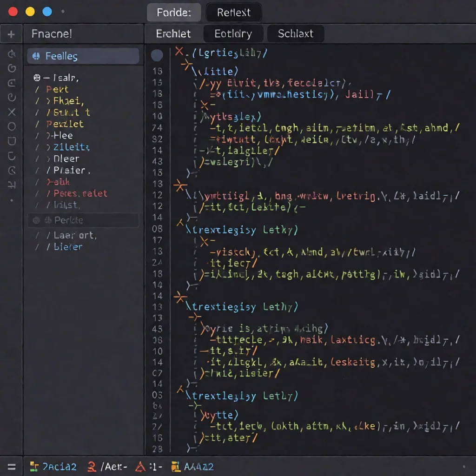Click the hash-like icon at the bottom of the activity bar
The width and height of the screenshot is (476, 476).
pos(12,184)
